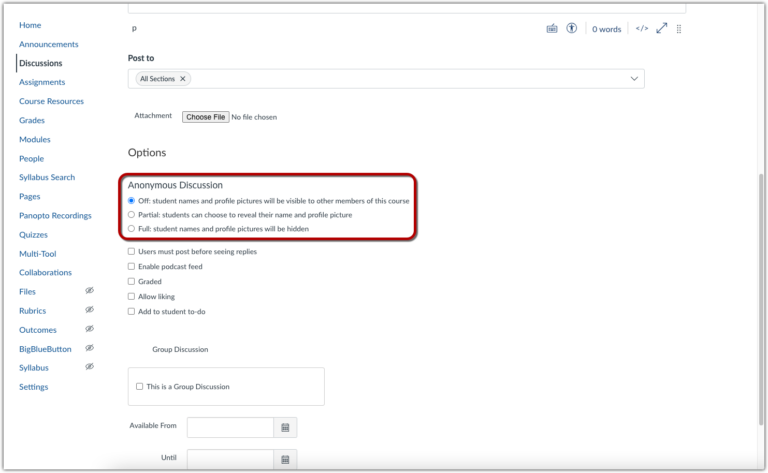Viewport: 768px width, 473px height.
Task: Select Full anonymous discussion option
Action: click(x=131, y=228)
